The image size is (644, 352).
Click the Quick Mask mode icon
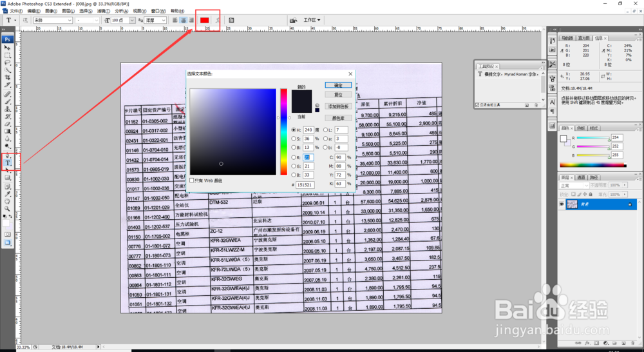[x=7, y=234]
